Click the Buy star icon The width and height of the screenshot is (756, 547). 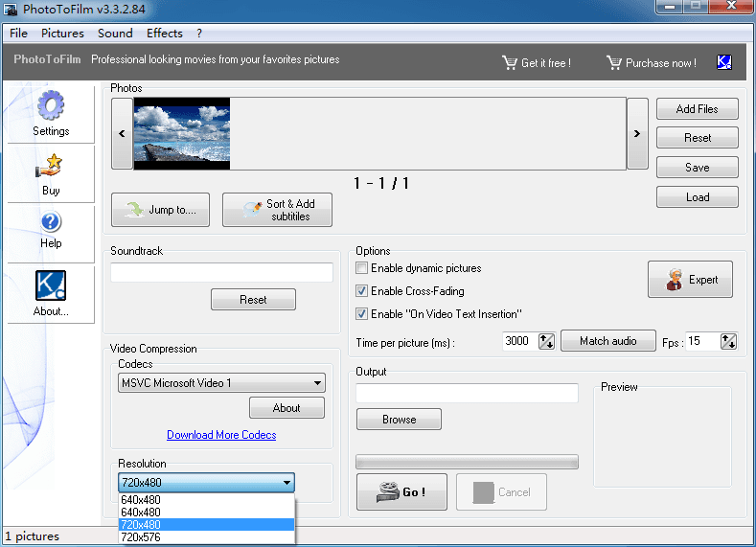pos(51,167)
